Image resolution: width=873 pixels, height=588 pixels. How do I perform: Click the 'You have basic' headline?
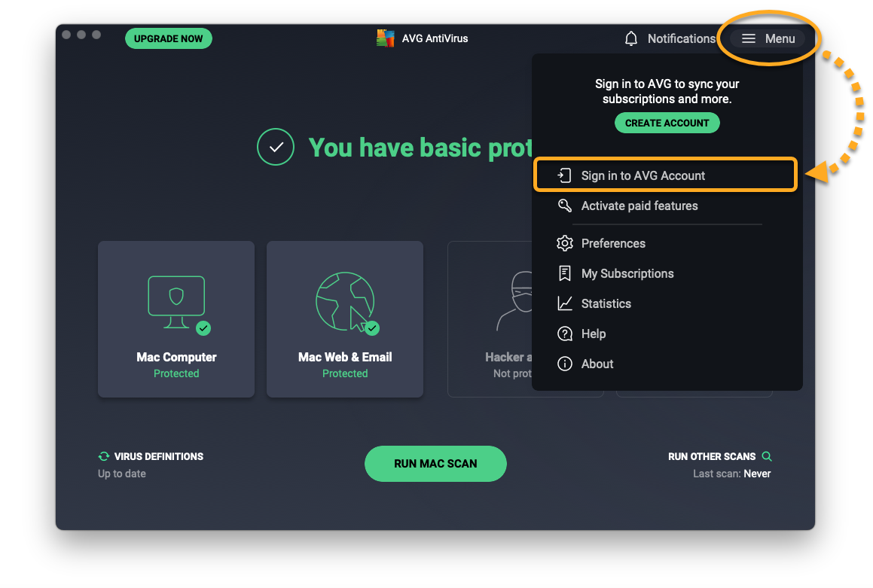(x=420, y=148)
